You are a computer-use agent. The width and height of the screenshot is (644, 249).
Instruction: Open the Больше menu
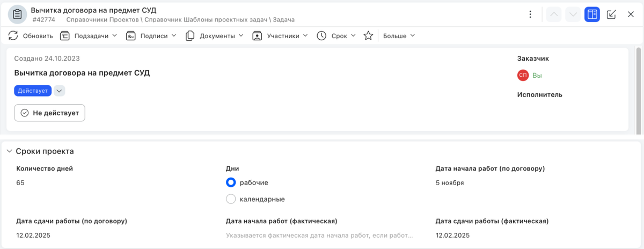(399, 36)
